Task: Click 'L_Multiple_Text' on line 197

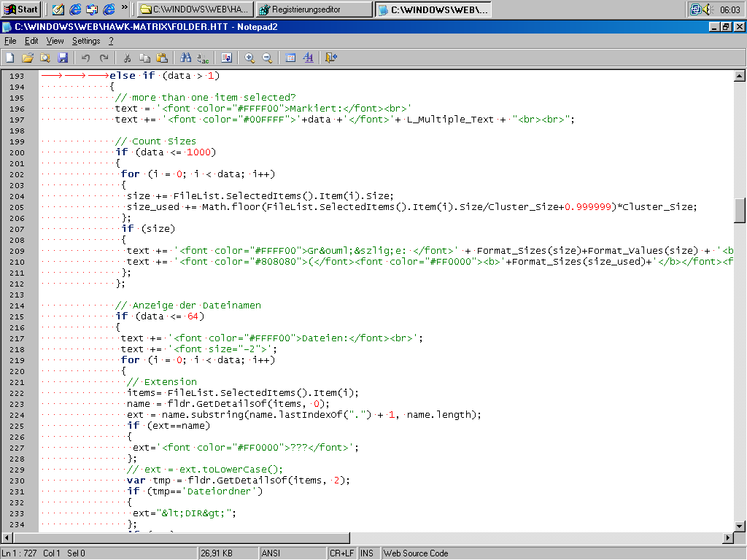Action: coord(449,120)
